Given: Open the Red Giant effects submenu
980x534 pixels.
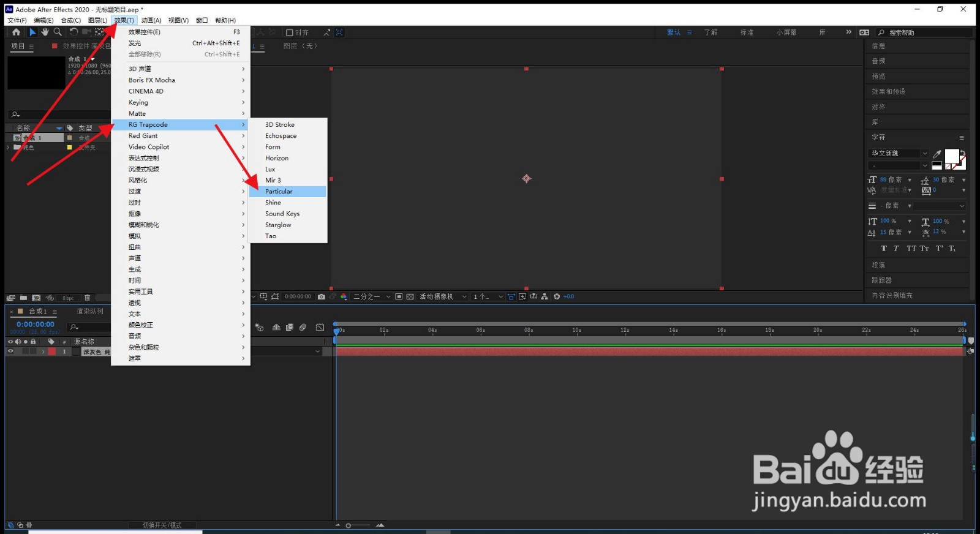Looking at the screenshot, I should [181, 136].
